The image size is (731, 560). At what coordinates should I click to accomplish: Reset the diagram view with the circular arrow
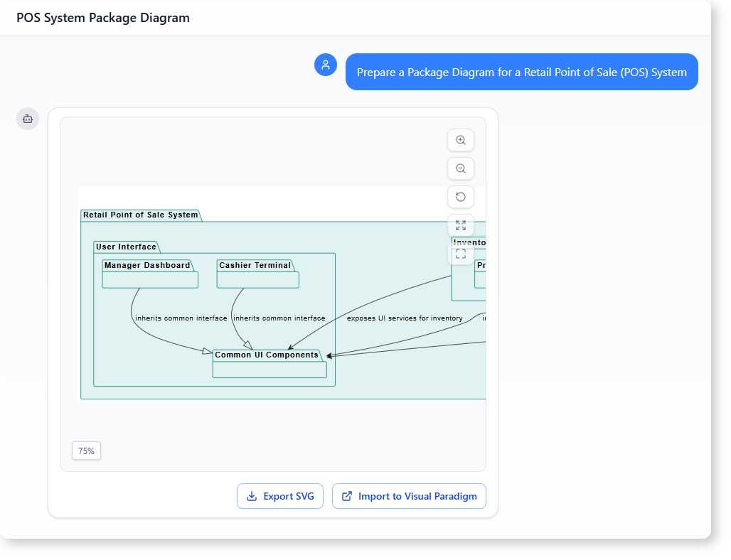coord(461,197)
